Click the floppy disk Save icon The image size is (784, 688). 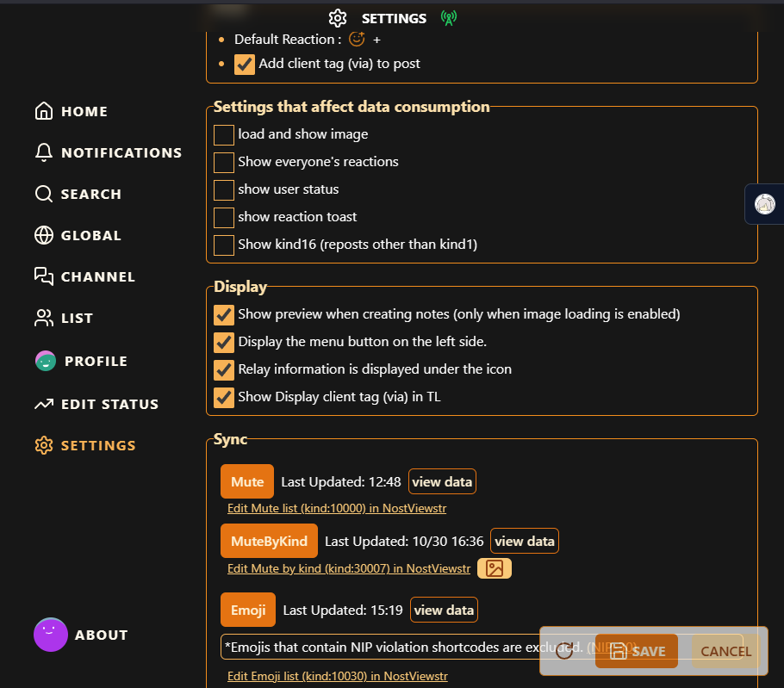[618, 651]
